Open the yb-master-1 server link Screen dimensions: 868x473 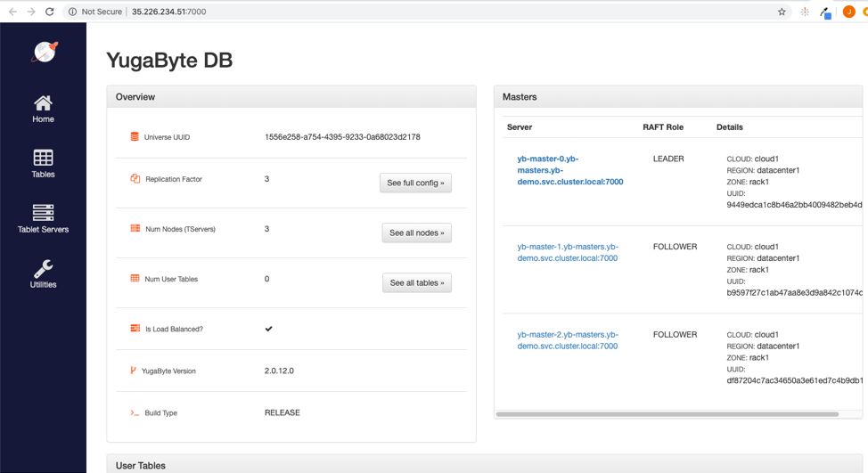[567, 252]
